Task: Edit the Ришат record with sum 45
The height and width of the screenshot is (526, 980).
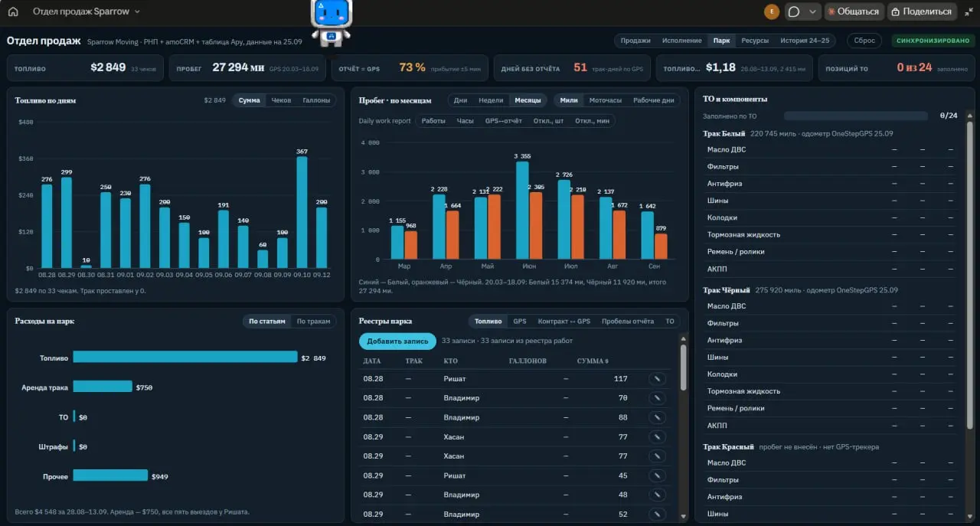Action: 657,475
